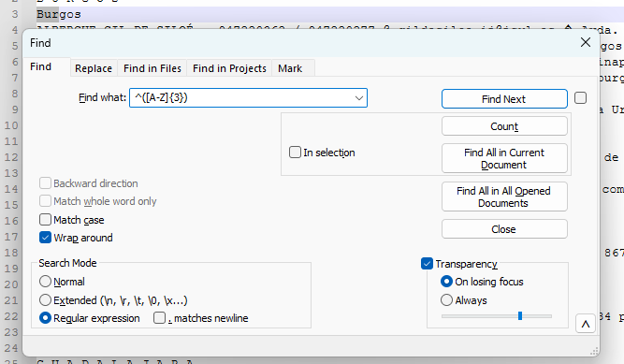Set transparency to Always
This screenshot has height=364, width=624.
(x=446, y=299)
